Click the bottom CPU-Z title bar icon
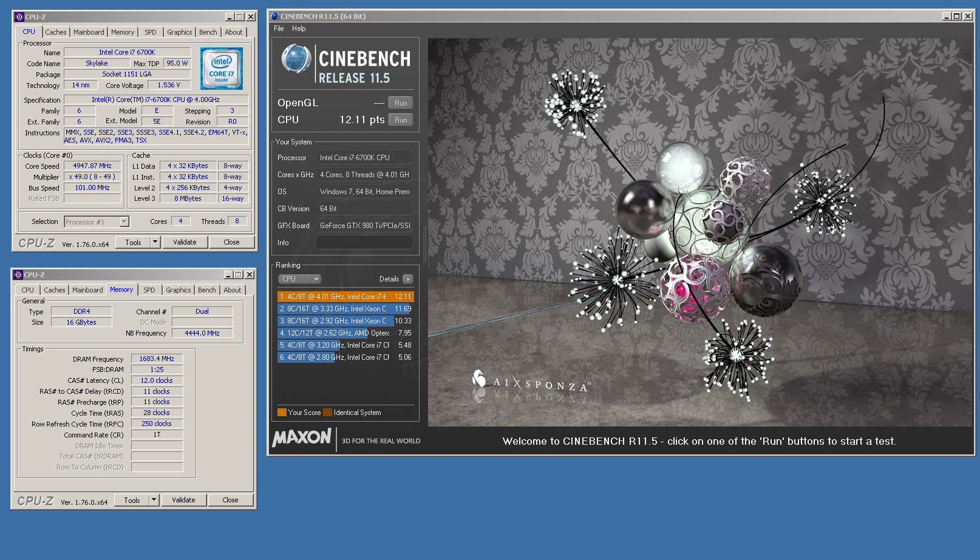Viewport: 980px width, 560px height. [x=18, y=275]
